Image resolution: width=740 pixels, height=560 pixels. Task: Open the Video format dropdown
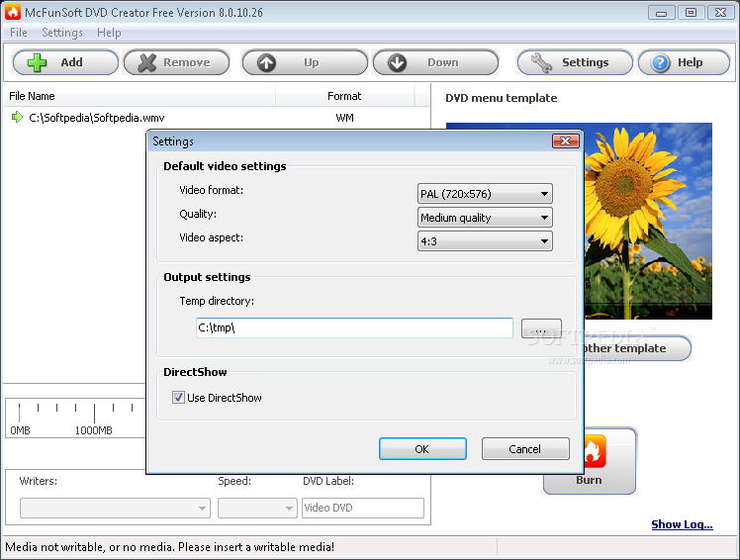tap(485, 194)
